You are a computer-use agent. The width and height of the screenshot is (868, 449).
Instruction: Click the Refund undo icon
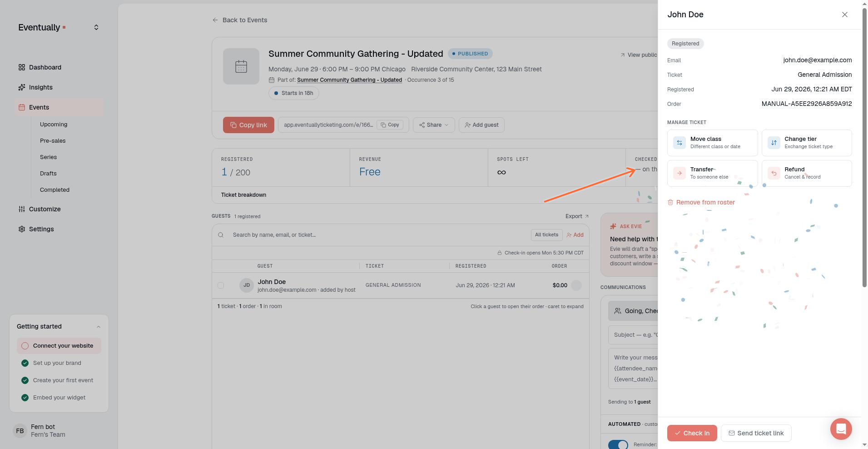pyautogui.click(x=774, y=173)
